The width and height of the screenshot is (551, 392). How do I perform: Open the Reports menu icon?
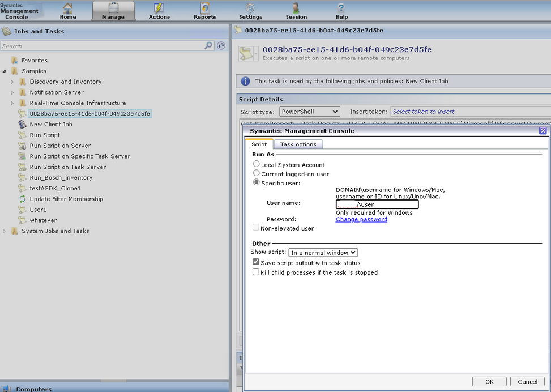point(204,8)
